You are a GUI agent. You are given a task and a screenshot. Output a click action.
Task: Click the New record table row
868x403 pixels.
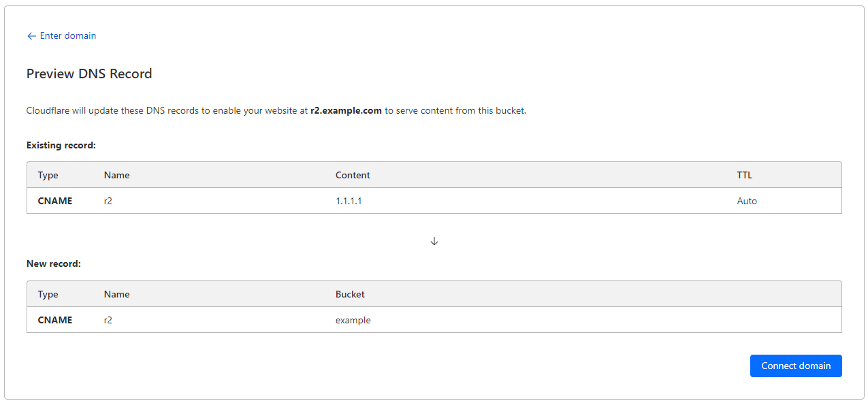[x=434, y=320]
